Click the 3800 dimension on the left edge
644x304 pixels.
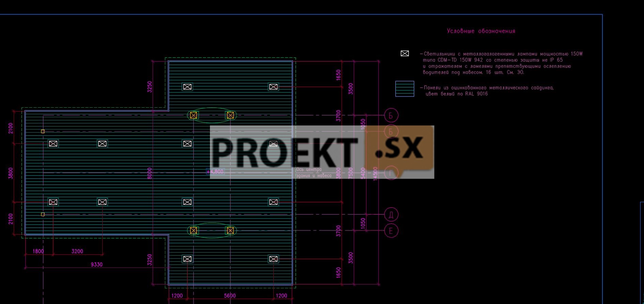[x=11, y=173]
